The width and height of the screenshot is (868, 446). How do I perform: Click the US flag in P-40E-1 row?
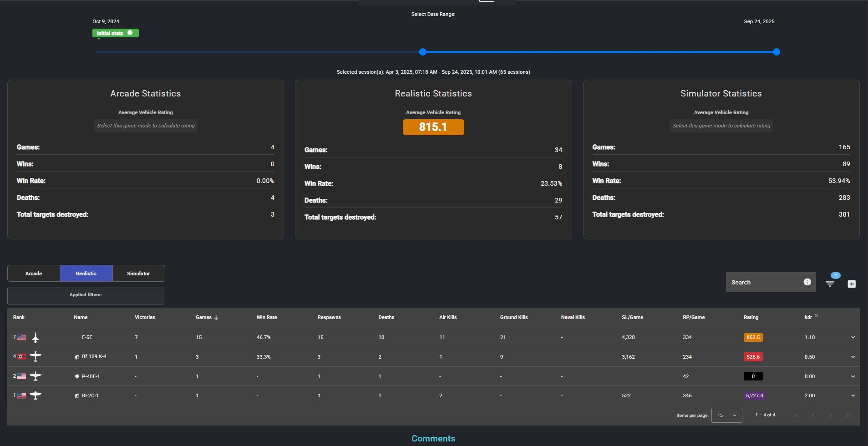pos(21,376)
